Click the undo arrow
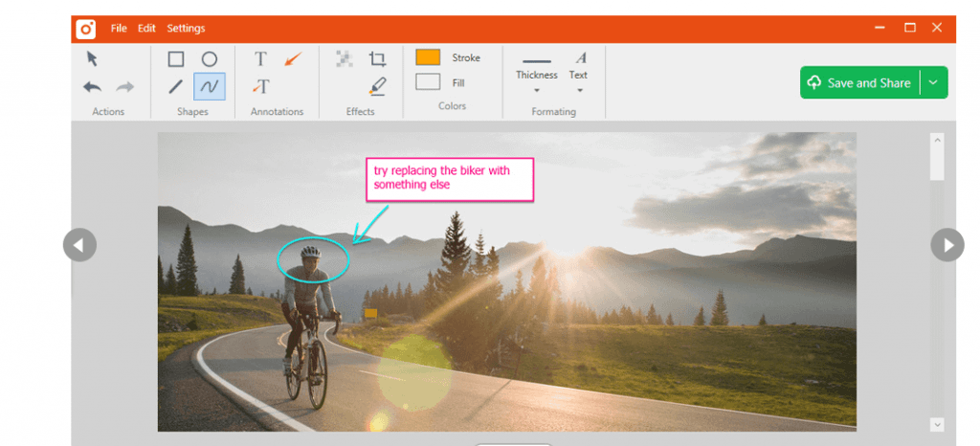This screenshot has height=446, width=980. [93, 87]
